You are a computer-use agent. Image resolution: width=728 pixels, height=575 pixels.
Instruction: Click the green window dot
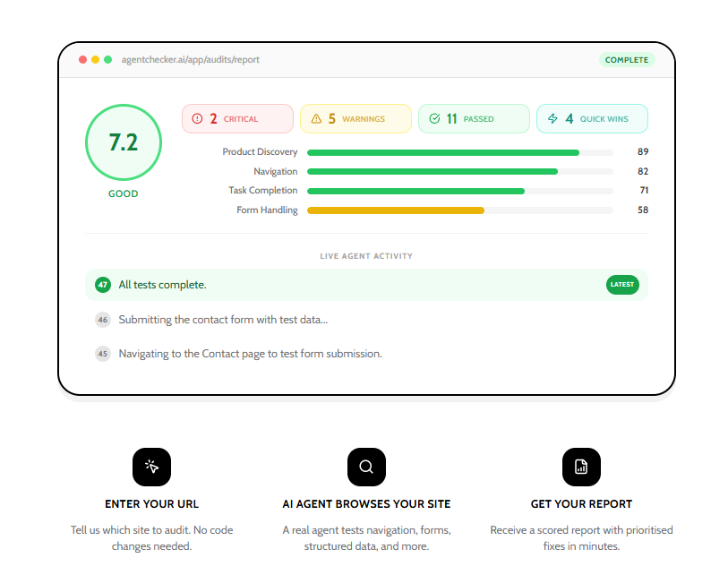tap(107, 59)
